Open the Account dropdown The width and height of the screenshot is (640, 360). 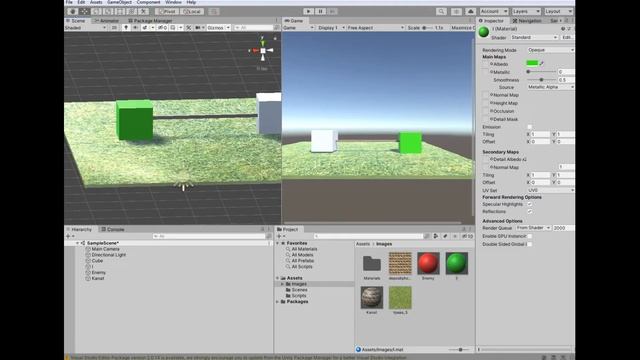click(x=493, y=11)
